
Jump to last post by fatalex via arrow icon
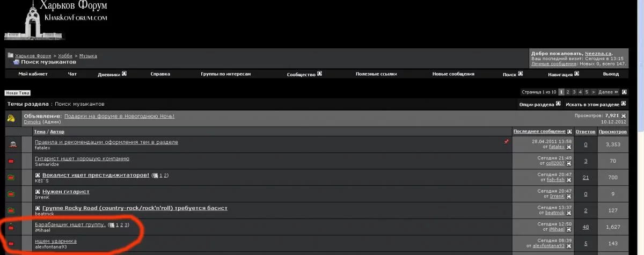(569, 147)
